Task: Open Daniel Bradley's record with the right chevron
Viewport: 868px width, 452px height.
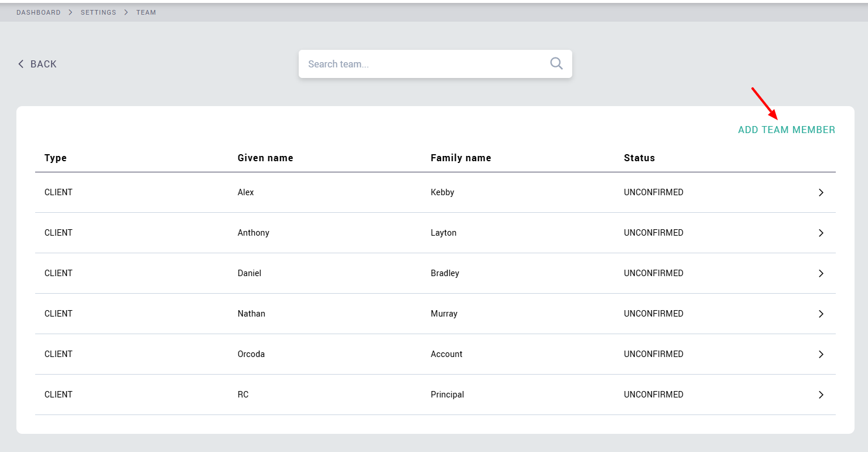Action: 821,273
